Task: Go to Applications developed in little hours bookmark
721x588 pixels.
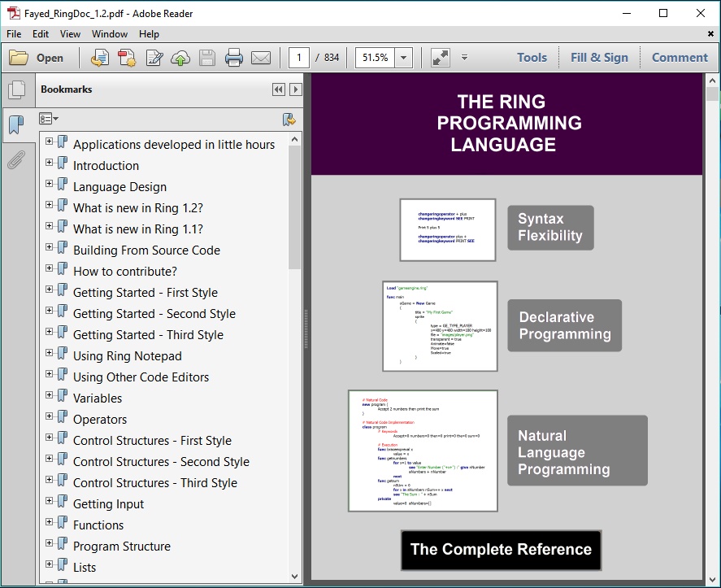Action: coord(174,145)
